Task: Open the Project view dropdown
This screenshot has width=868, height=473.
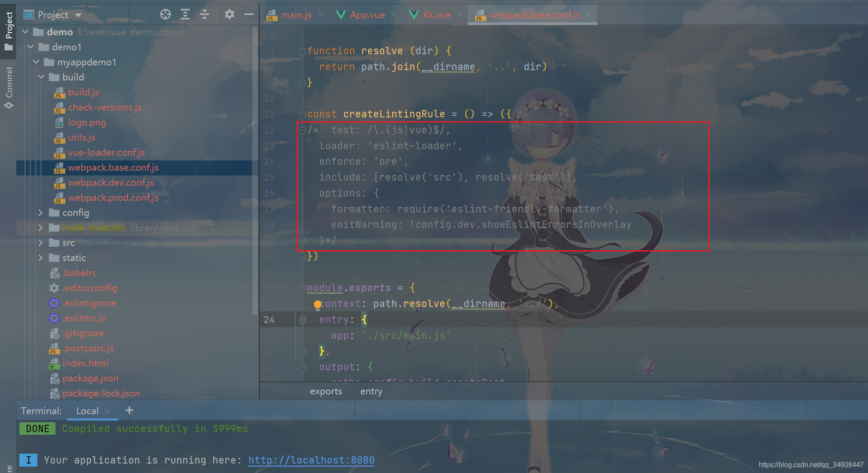Action: (x=78, y=15)
